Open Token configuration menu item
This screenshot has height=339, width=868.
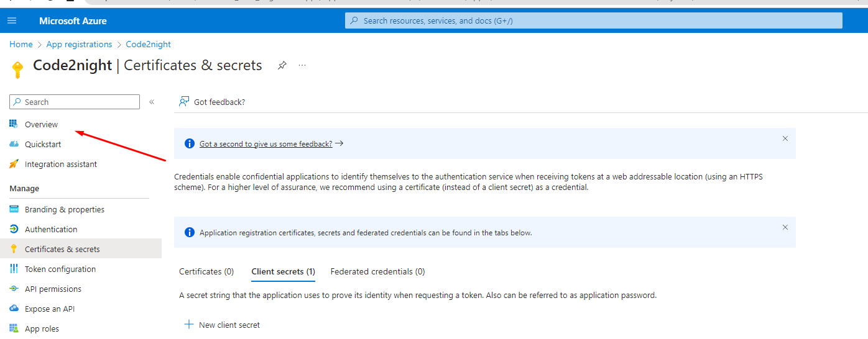60,269
